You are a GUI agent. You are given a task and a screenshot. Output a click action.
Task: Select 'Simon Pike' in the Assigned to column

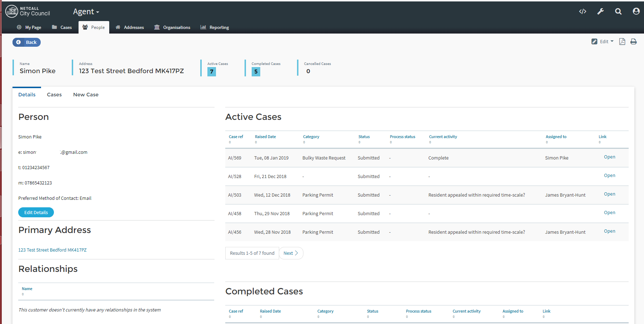pos(557,158)
